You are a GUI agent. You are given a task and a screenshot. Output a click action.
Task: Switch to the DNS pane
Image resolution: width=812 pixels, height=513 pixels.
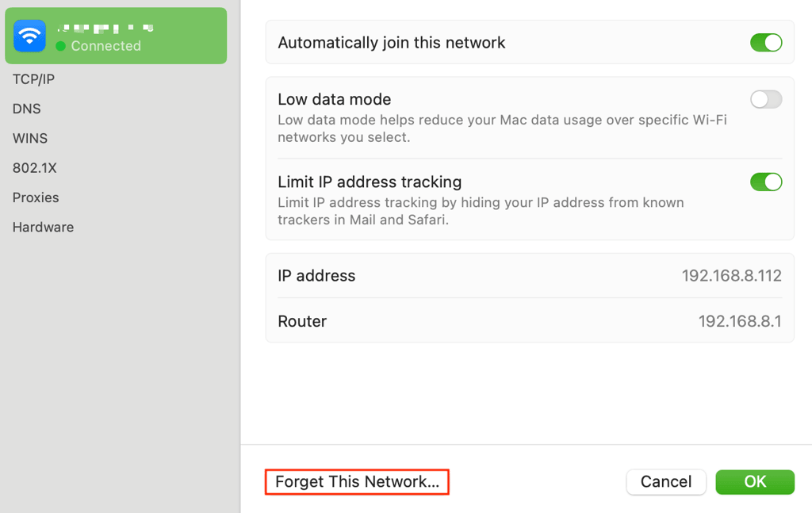point(26,109)
